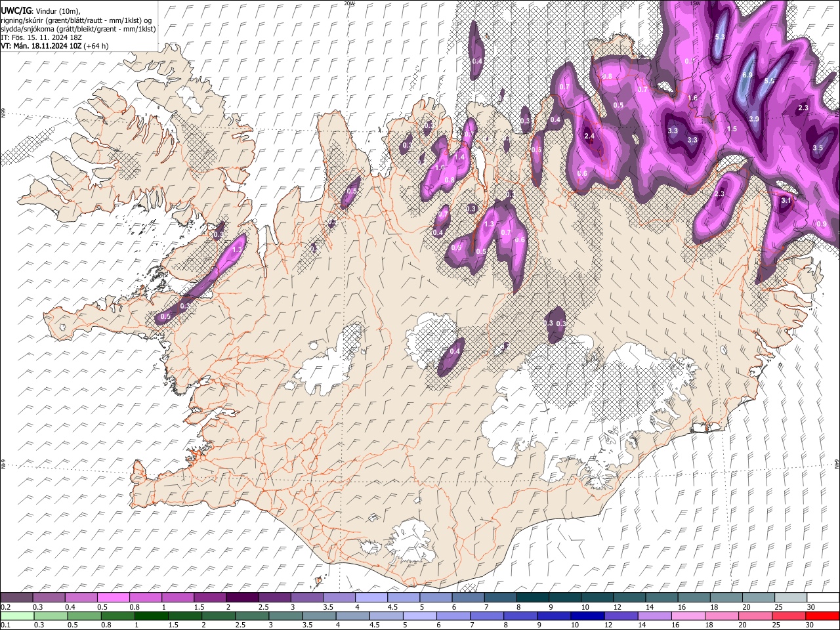The width and height of the screenshot is (840, 630).
Task: Select the 1.4 precipitation label
Action: (460, 157)
